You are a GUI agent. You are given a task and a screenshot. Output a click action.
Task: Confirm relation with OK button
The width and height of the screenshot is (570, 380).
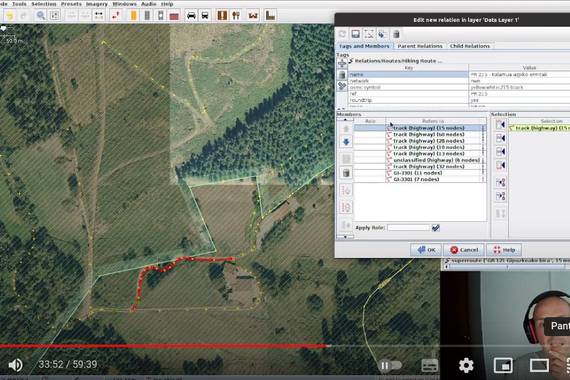[x=426, y=250]
